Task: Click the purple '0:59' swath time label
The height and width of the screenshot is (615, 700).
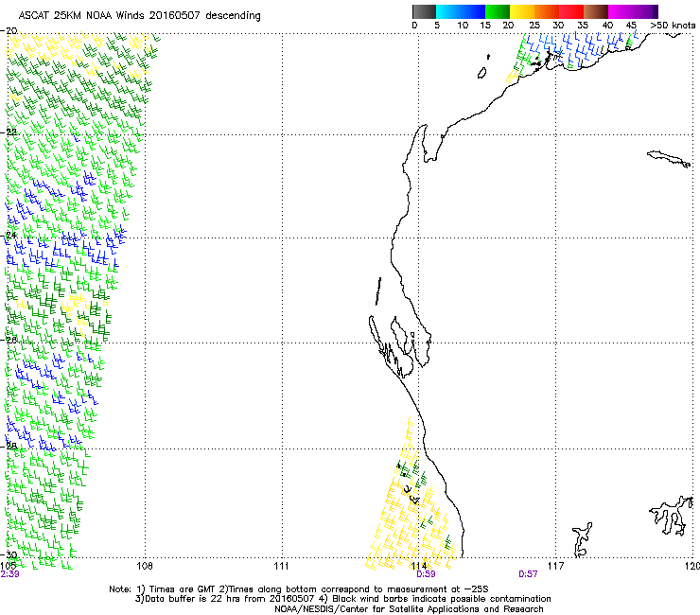Action: pos(426,574)
